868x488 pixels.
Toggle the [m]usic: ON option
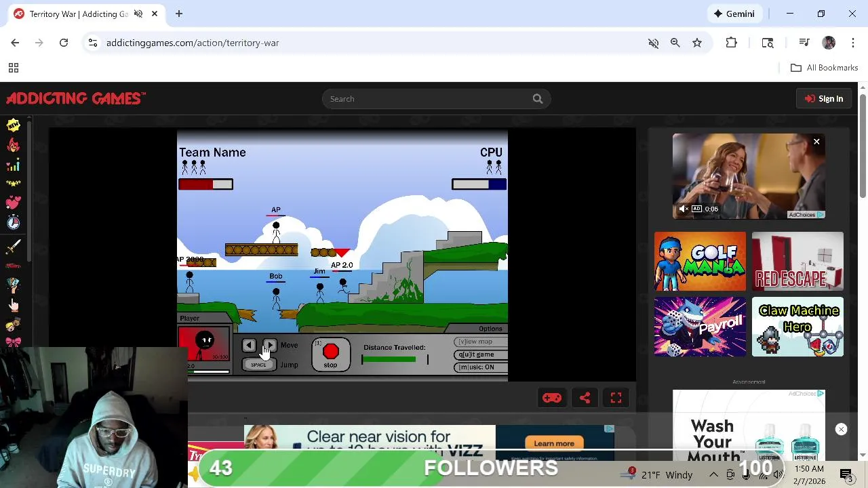(482, 367)
